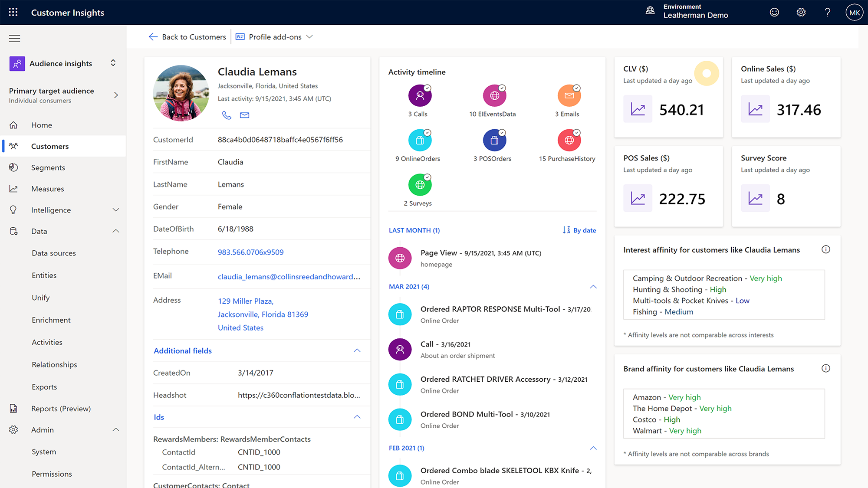Collapse the hamburger navigation menu
This screenshot has height=488, width=868.
point(14,38)
